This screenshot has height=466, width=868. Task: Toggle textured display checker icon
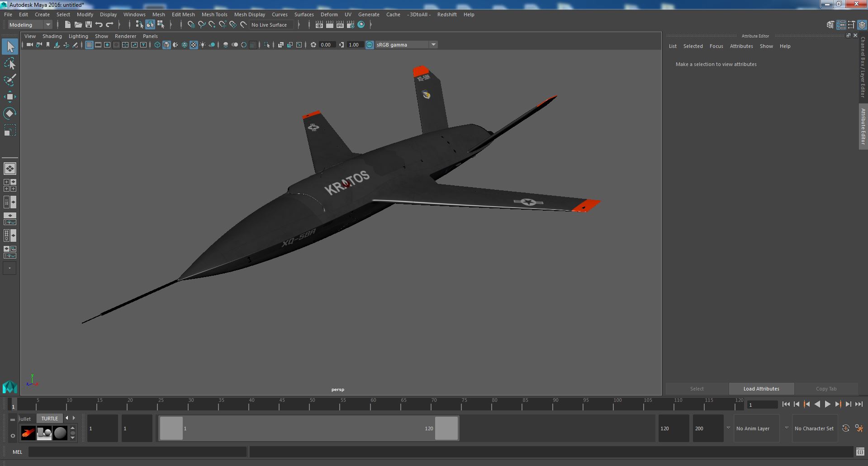[194, 45]
